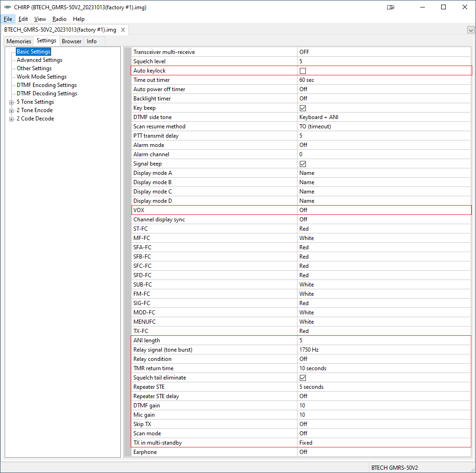476x473 pixels.
Task: Select DTMF Encoding Settings
Action: (47, 85)
